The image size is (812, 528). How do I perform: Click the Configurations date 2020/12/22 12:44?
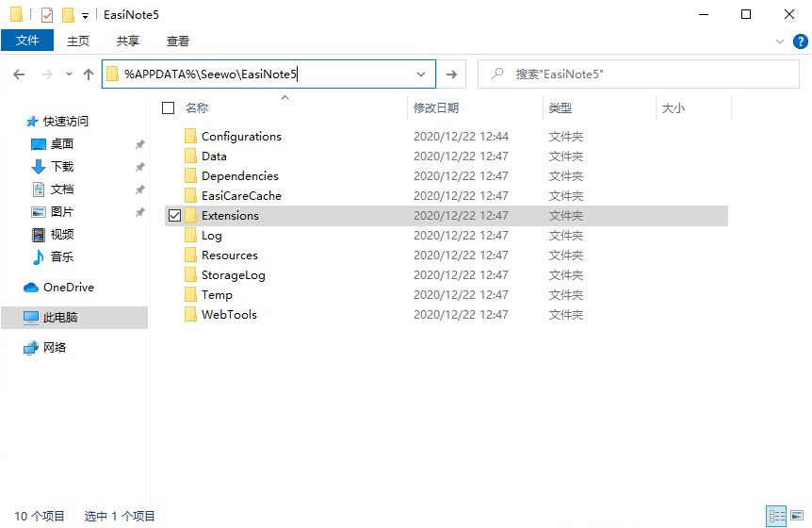[x=461, y=137]
